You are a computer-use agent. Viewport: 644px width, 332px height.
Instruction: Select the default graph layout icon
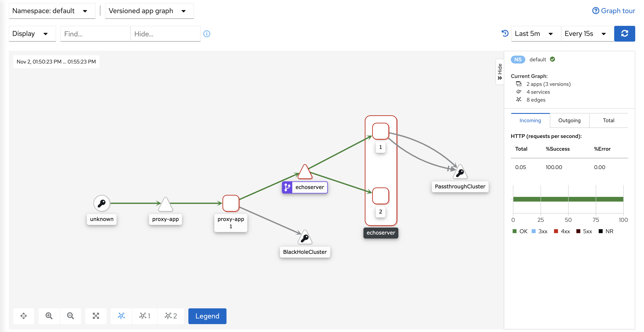(121, 316)
